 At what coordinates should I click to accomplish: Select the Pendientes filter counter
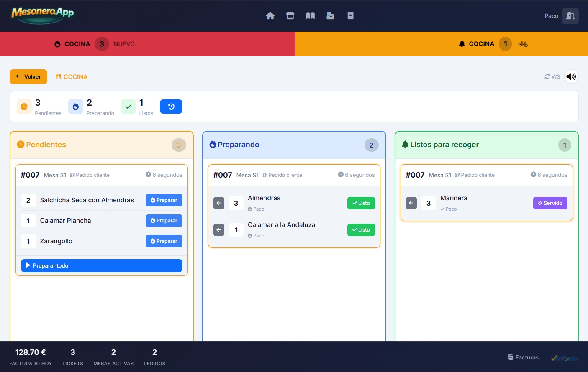39,107
